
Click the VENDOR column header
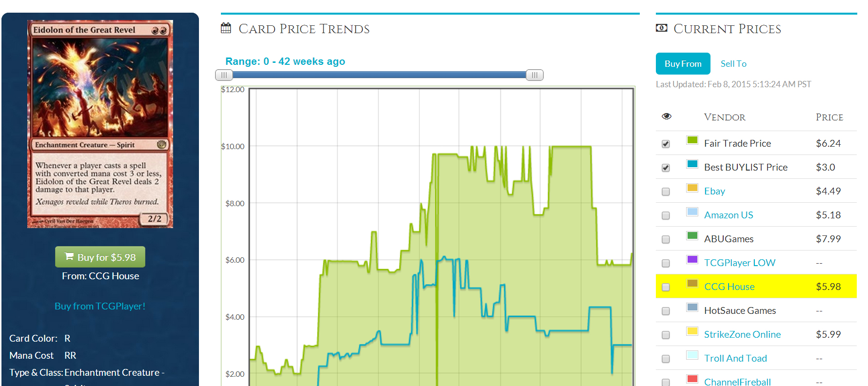[725, 117]
